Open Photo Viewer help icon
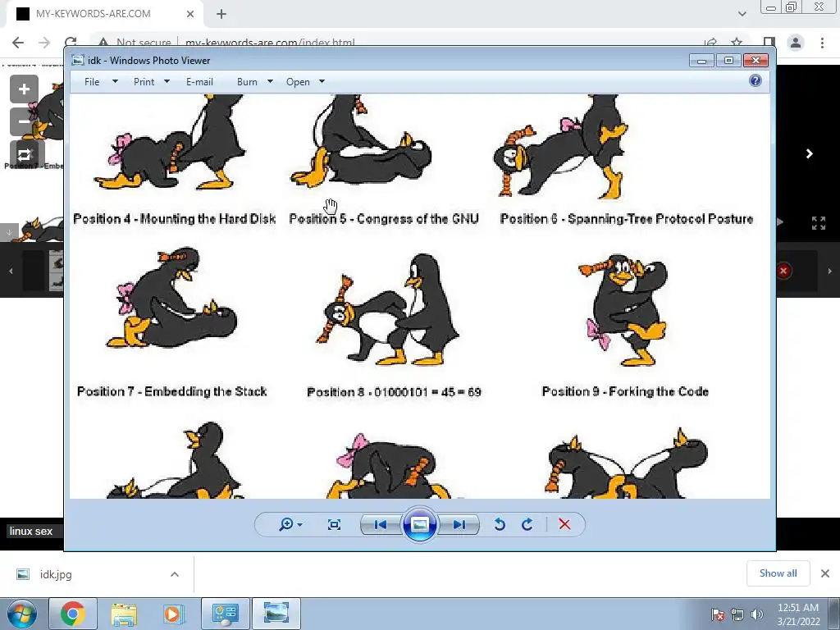The height and width of the screenshot is (630, 840). [756, 81]
